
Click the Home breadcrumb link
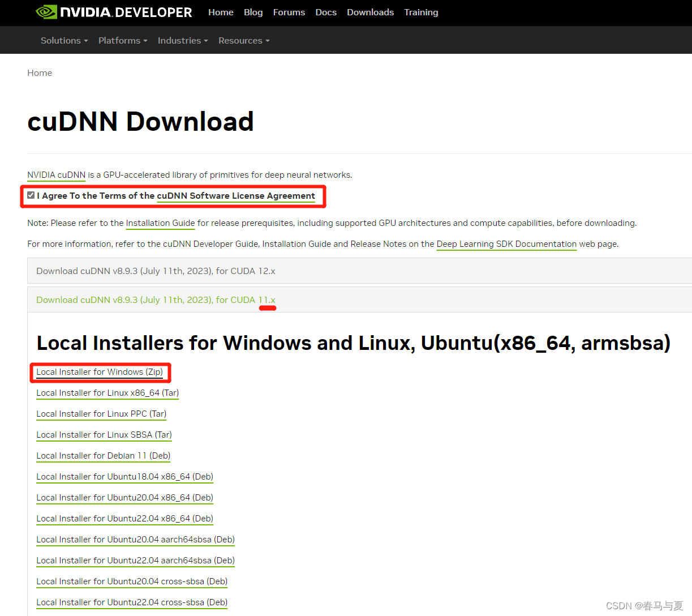tap(40, 73)
